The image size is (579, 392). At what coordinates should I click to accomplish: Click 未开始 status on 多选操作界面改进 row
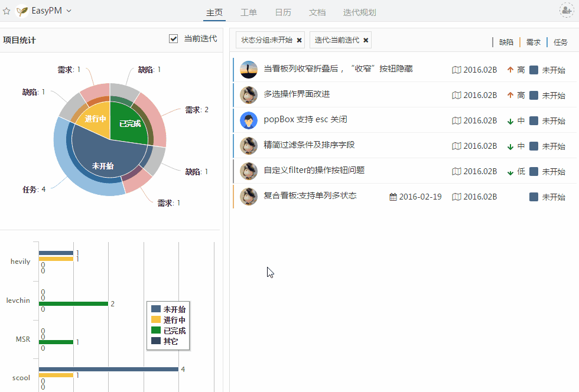pyautogui.click(x=554, y=95)
